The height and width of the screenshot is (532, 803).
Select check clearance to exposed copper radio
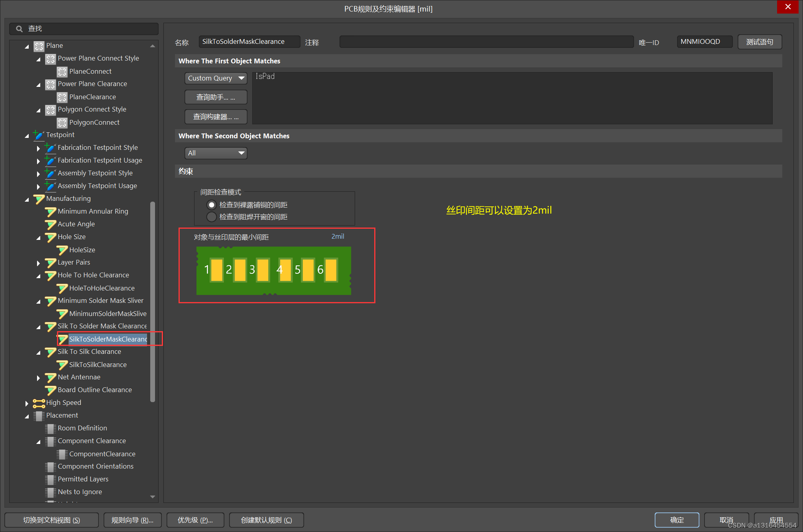click(212, 205)
